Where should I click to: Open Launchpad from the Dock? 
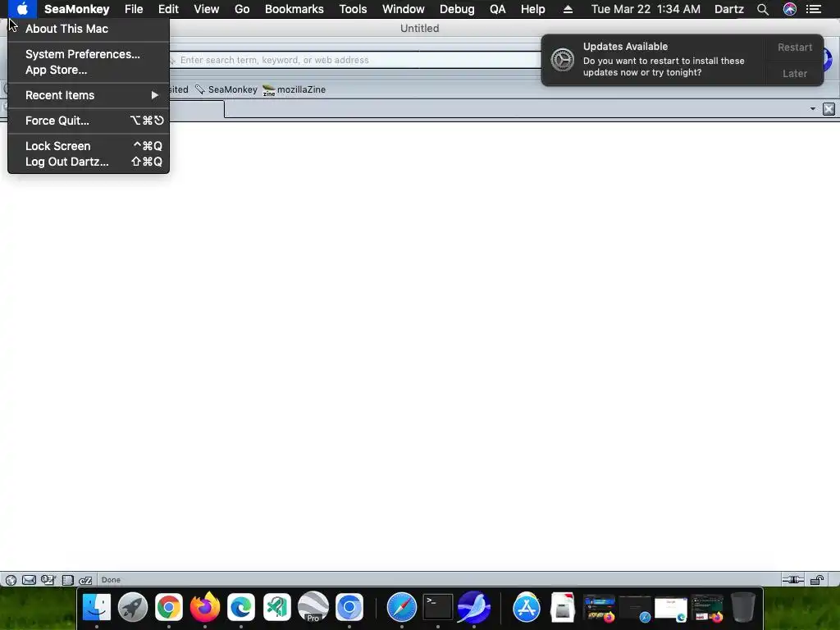[132, 608]
